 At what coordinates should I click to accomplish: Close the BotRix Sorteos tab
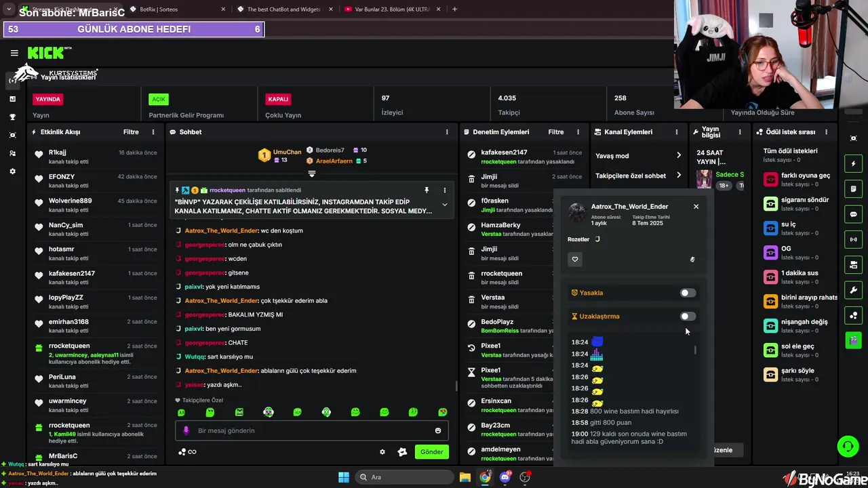coord(223,9)
